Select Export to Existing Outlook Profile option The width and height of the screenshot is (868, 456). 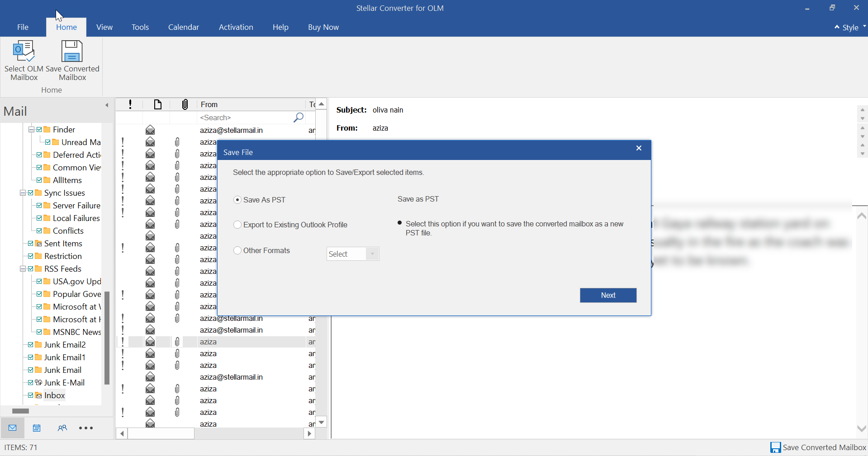point(237,225)
